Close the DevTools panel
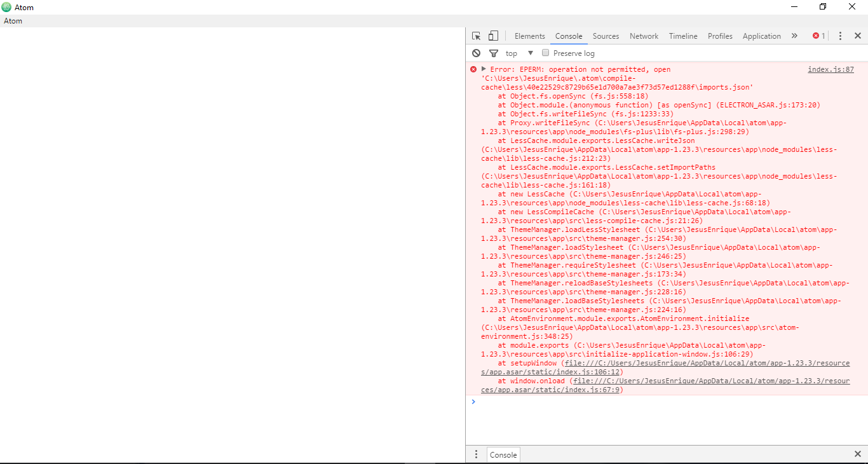This screenshot has width=868, height=464. click(858, 36)
